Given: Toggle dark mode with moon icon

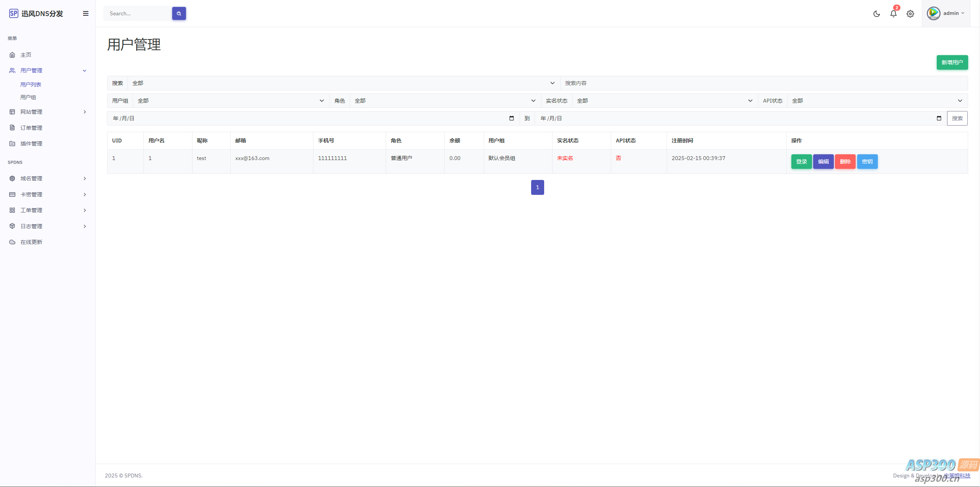Looking at the screenshot, I should pos(876,14).
